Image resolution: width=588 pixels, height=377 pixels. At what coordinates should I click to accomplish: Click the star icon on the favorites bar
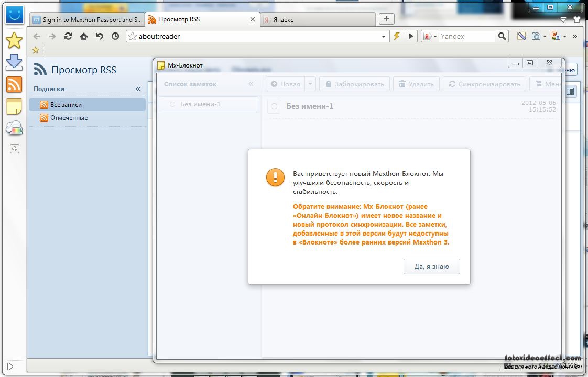pyautogui.click(x=36, y=50)
